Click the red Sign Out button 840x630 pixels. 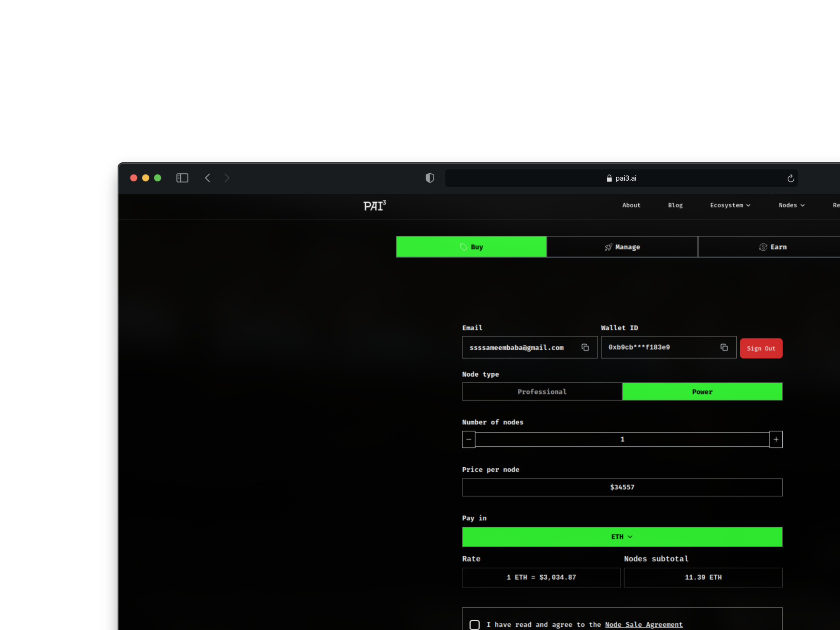[761, 349]
